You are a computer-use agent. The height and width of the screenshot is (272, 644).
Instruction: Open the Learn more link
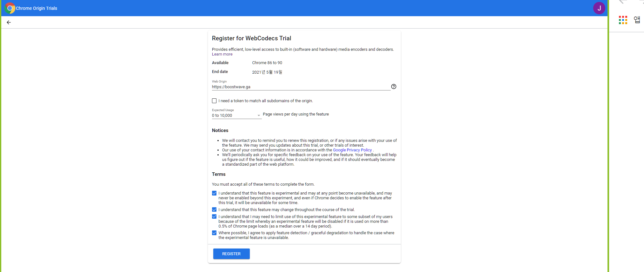222,54
